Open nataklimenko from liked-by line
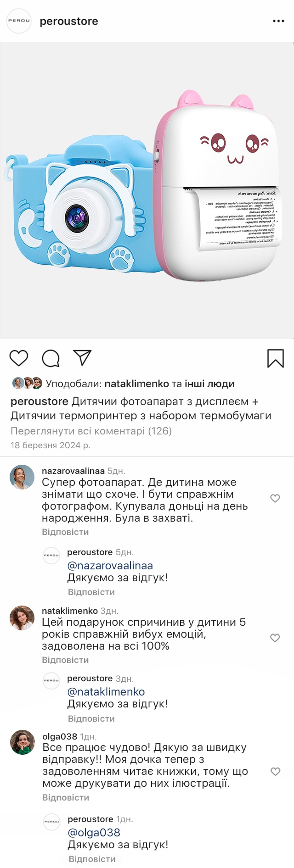 pyautogui.click(x=136, y=384)
